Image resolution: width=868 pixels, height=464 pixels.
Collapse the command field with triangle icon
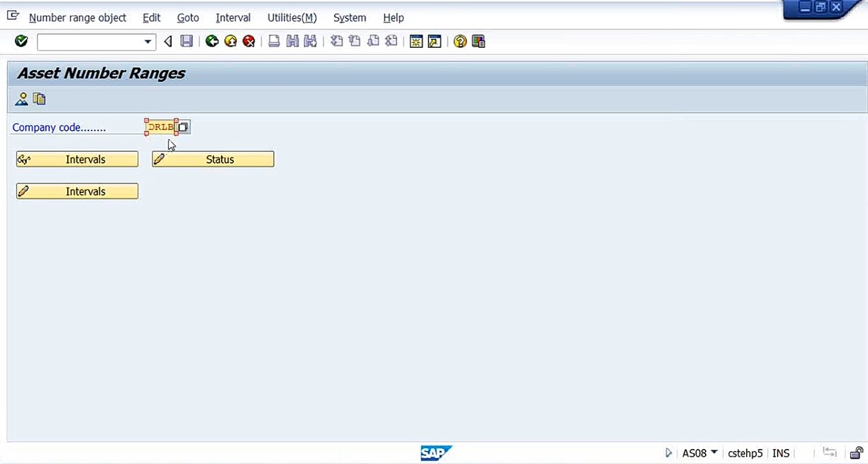pos(168,42)
